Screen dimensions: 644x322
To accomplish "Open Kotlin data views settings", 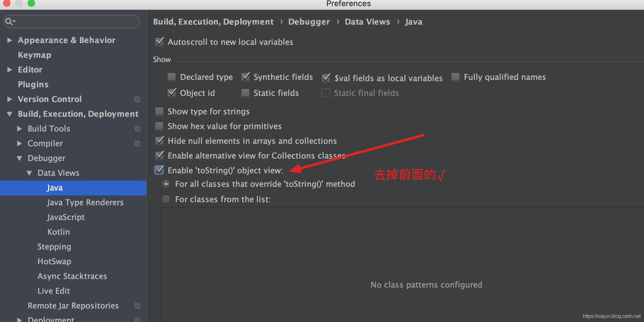I will tap(58, 232).
